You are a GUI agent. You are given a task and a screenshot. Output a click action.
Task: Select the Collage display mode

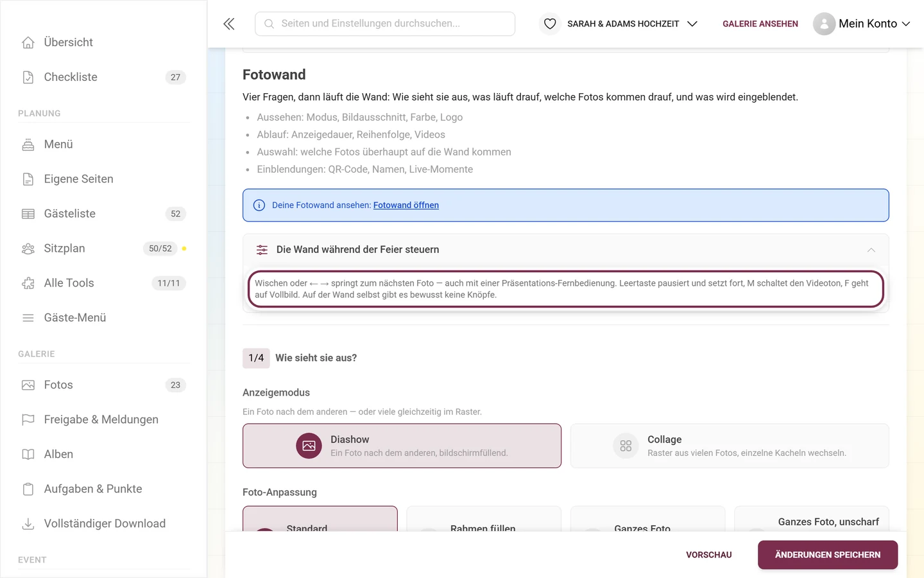730,446
